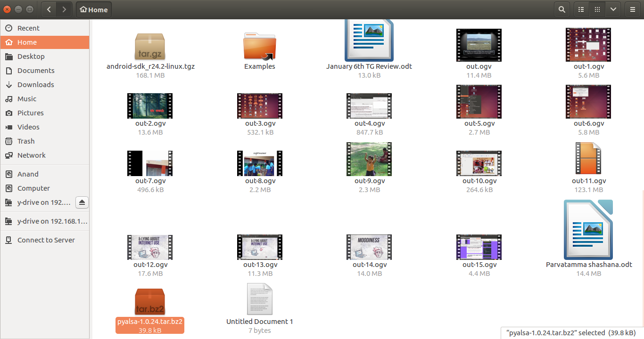Select the out-9.ogv video thumbnail
644x339 pixels.
click(369, 159)
